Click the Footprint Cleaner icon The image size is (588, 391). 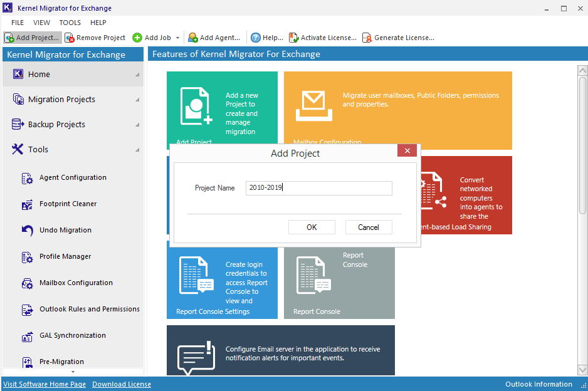27,205
